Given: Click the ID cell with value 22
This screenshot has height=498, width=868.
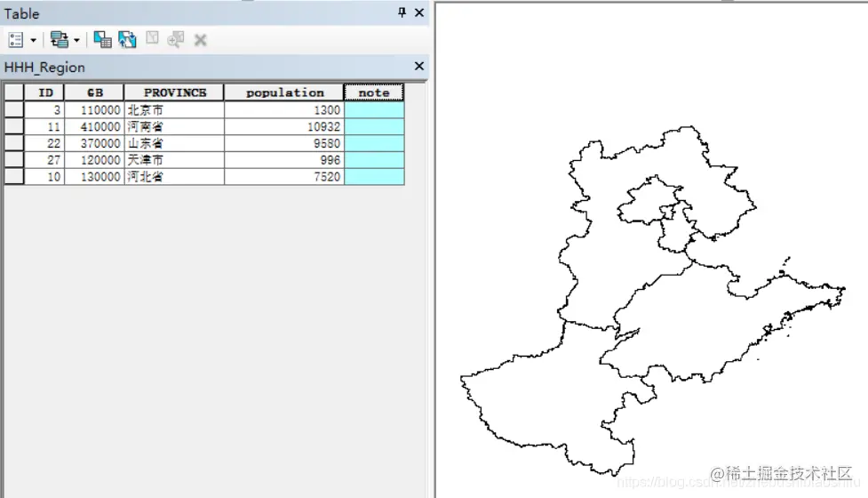Looking at the screenshot, I should (x=44, y=143).
